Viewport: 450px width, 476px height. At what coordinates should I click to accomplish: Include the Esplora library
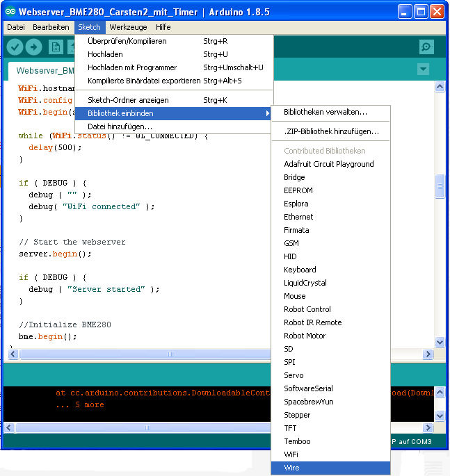coord(330,204)
